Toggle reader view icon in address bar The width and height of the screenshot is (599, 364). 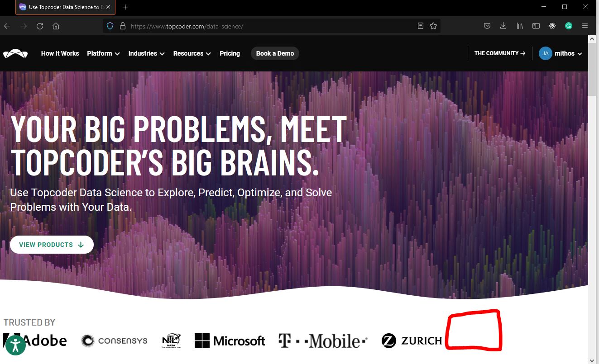(421, 26)
